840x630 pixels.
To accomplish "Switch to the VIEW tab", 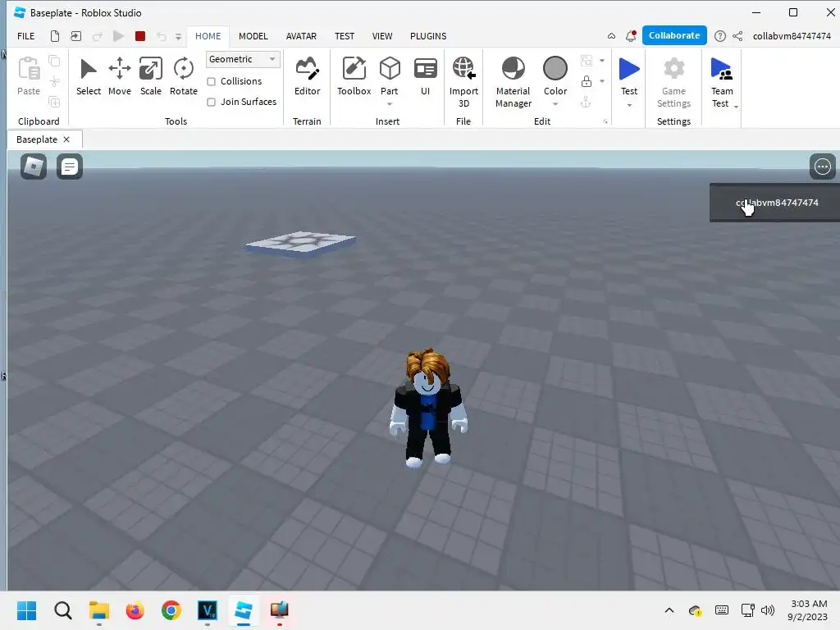I will click(382, 36).
